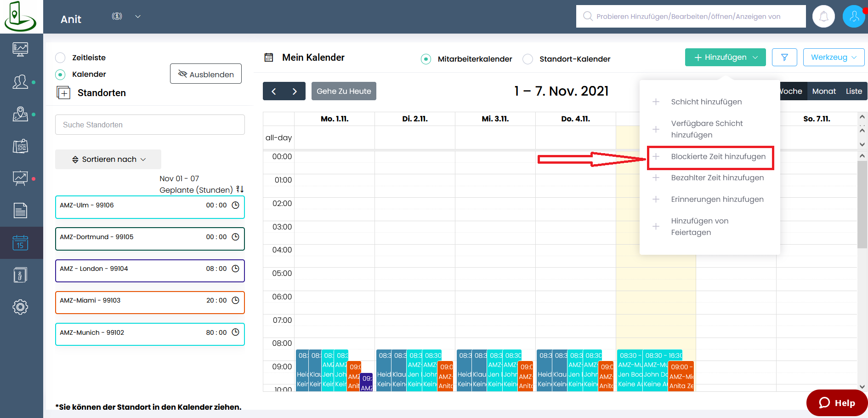
Task: Open the filter funnel icon
Action: [x=784, y=57]
